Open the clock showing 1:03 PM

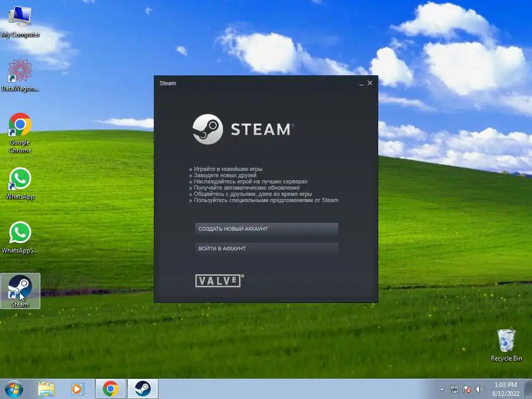pyautogui.click(x=506, y=389)
